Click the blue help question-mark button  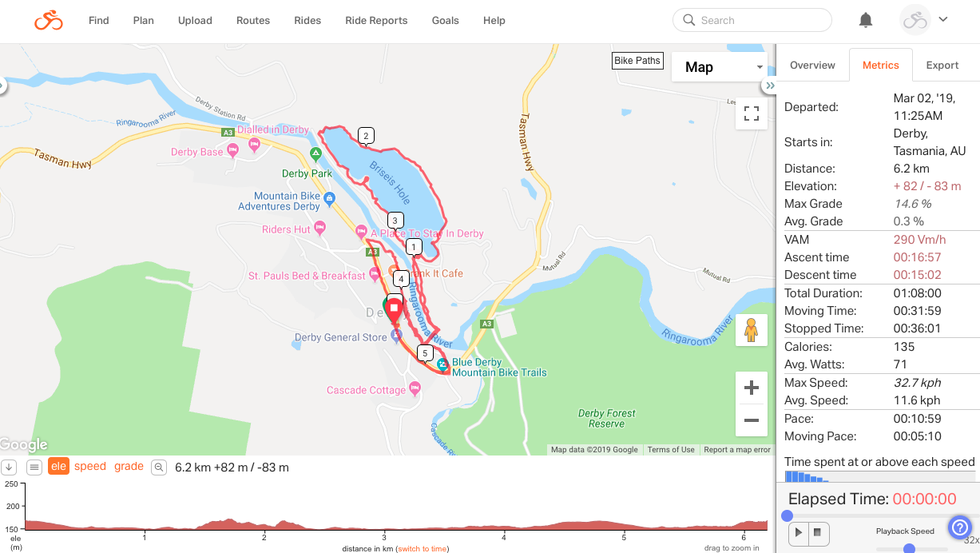tap(959, 527)
